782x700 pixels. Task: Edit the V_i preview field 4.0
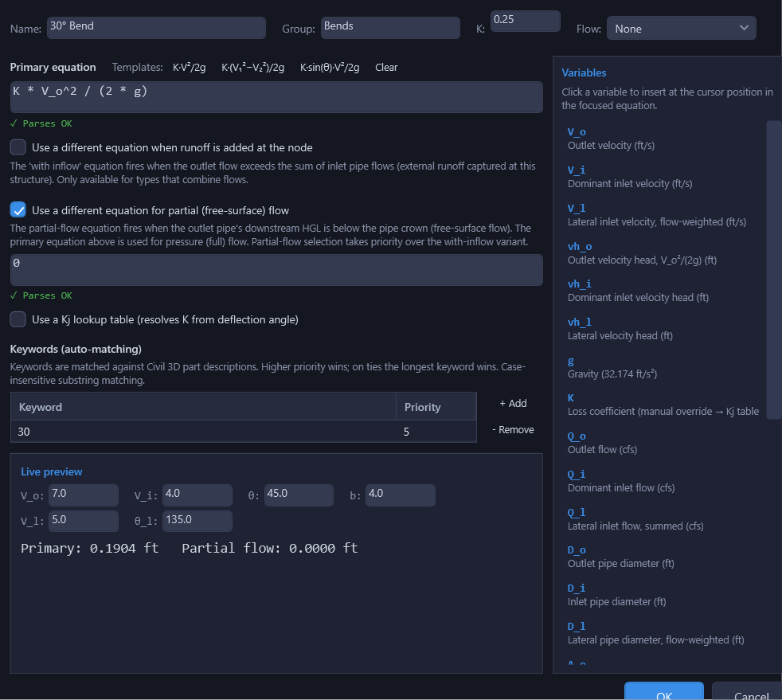coord(197,495)
